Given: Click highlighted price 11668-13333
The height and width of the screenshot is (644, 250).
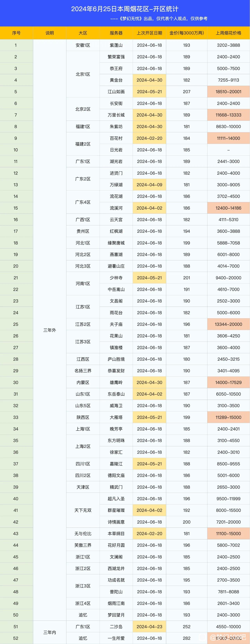Looking at the screenshot, I should point(229,115).
